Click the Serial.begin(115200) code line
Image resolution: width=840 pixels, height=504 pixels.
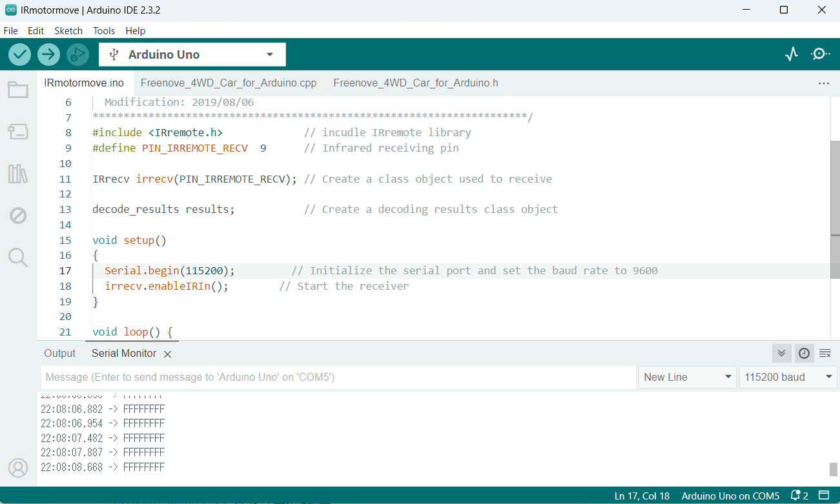pyautogui.click(x=170, y=271)
